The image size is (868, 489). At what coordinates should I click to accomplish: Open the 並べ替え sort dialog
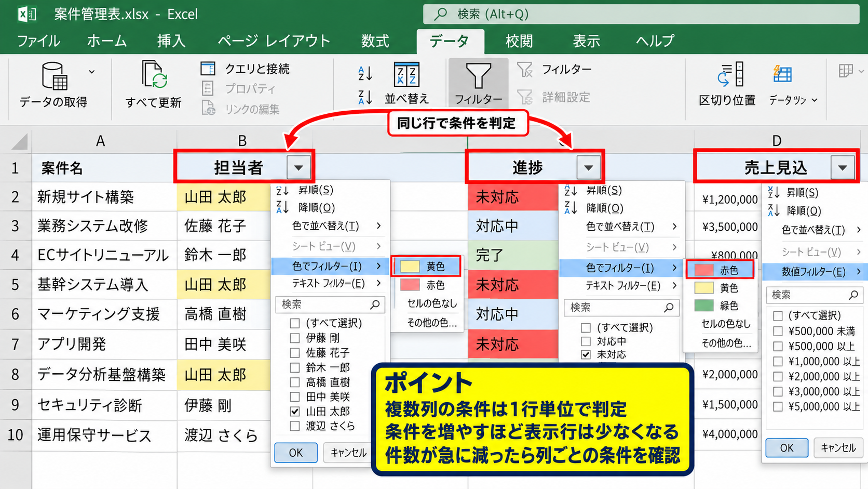pos(406,83)
